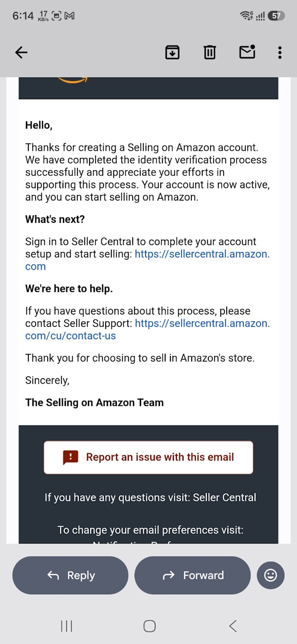Click Report an issue with this email

148,457
